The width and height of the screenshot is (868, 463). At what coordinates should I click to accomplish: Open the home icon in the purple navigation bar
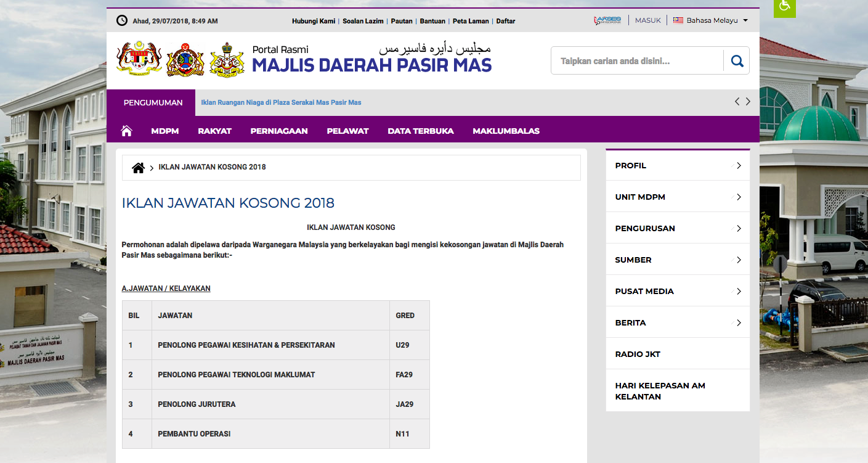127,131
